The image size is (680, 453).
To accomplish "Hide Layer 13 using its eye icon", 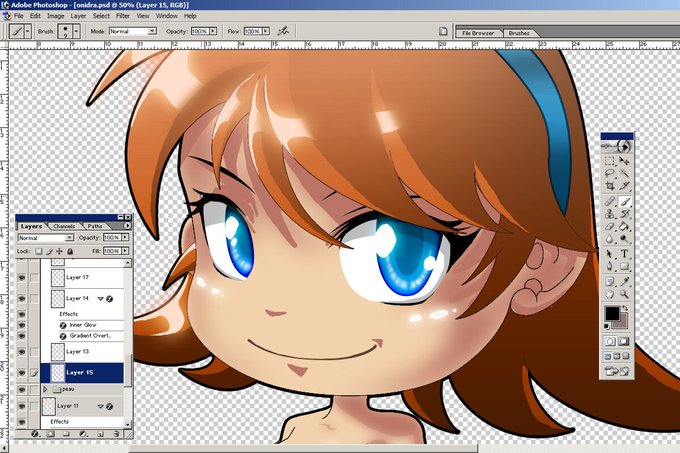I will point(22,352).
